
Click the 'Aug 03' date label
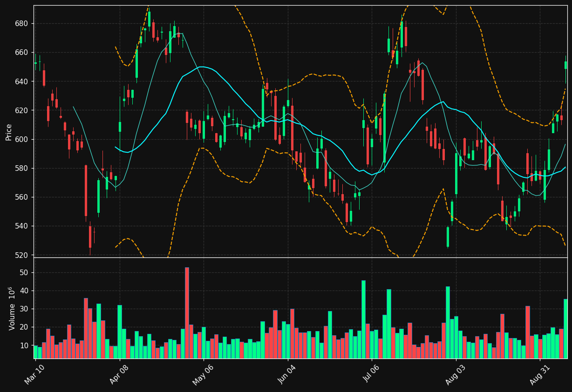tap(456, 374)
